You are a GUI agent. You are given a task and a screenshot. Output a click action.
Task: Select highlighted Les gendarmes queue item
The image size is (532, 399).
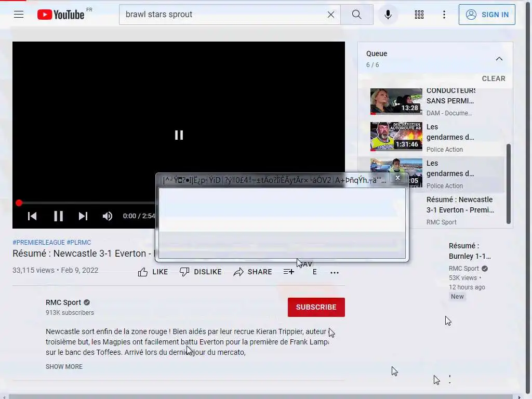(x=431, y=174)
